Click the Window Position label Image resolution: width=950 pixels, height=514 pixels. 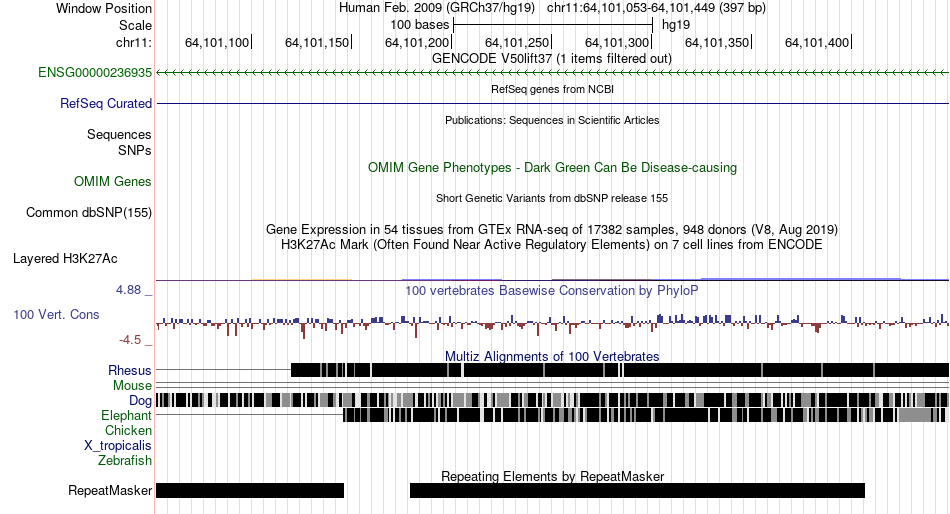click(104, 8)
